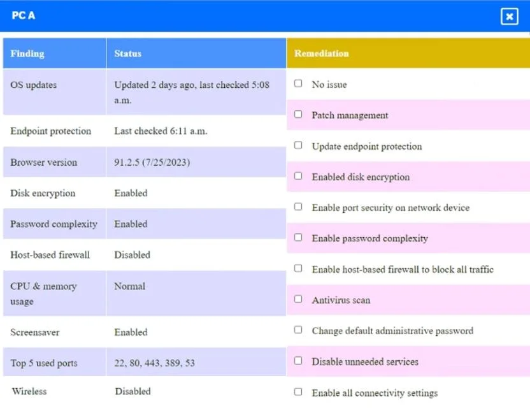Select the Host-based firewall finding row
Screen dimensions: 530x420
pyautogui.click(x=145, y=255)
